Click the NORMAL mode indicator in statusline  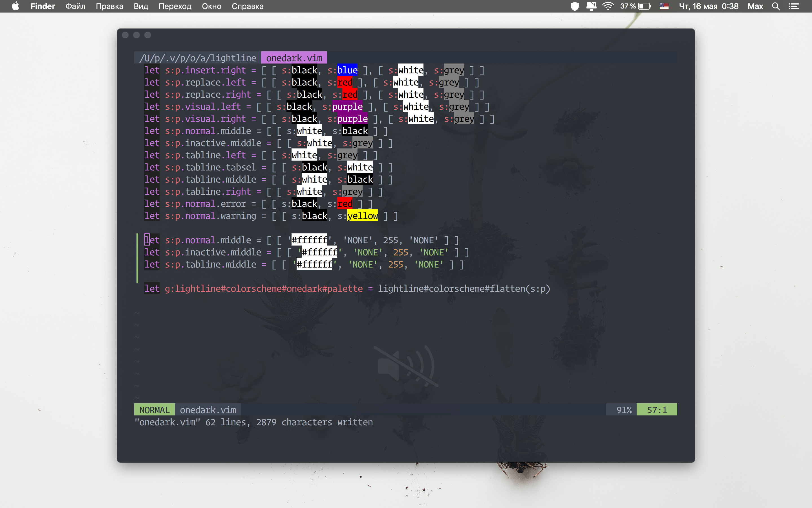pyautogui.click(x=154, y=410)
